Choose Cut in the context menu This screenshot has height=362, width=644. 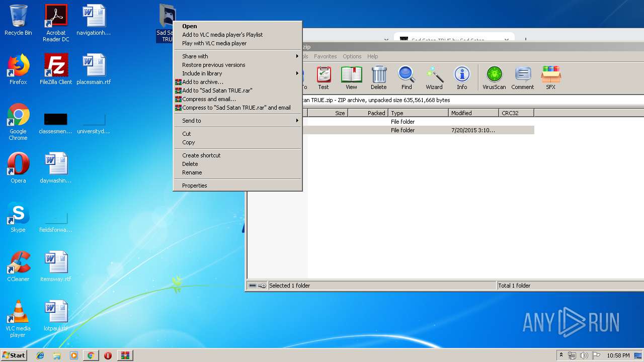pyautogui.click(x=237, y=134)
